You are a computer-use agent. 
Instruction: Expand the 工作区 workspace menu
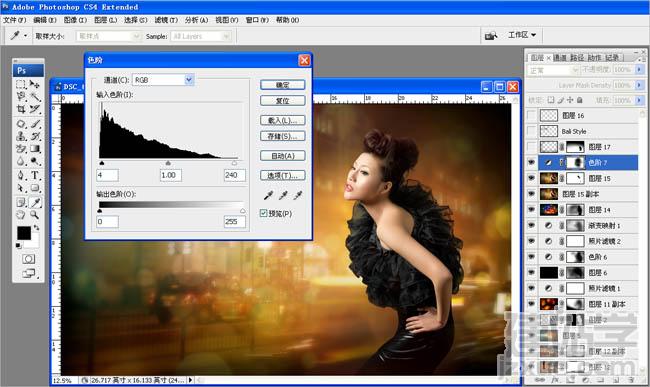521,35
